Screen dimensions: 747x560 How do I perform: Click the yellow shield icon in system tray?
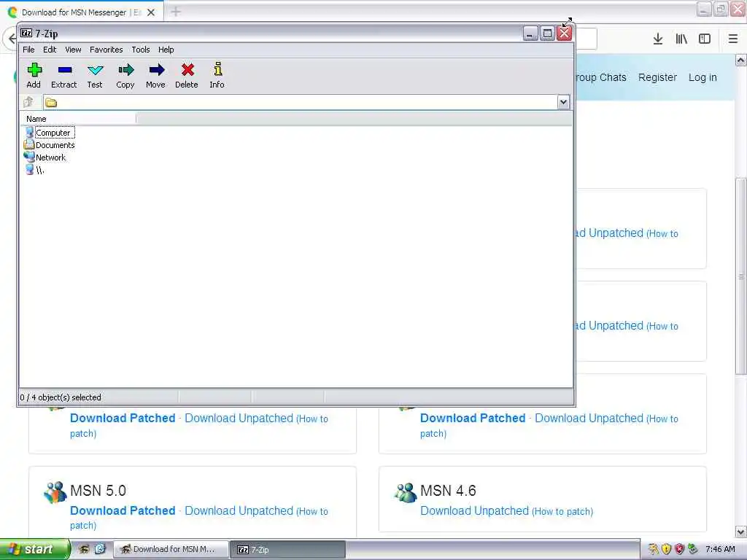(667, 549)
